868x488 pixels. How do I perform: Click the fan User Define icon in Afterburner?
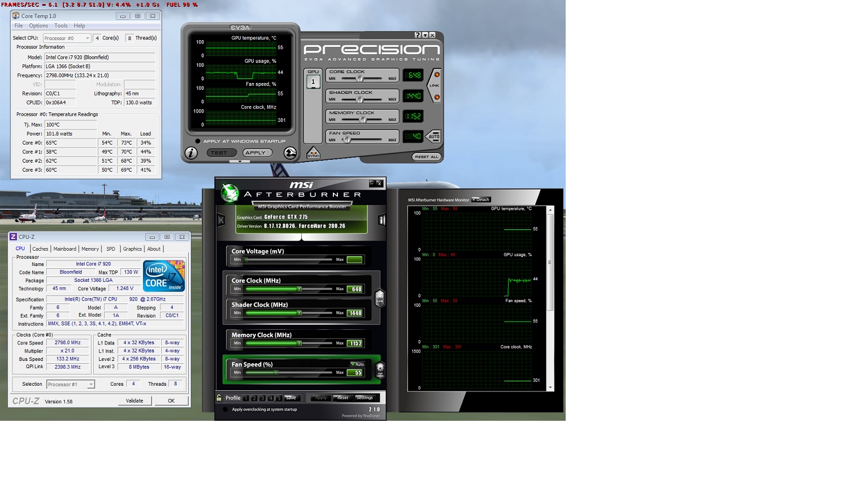[380, 371]
